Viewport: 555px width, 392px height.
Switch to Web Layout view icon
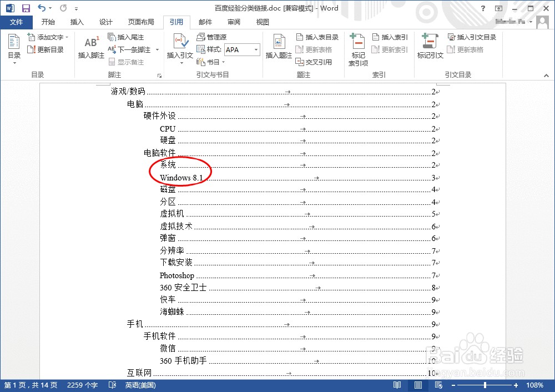click(x=438, y=385)
